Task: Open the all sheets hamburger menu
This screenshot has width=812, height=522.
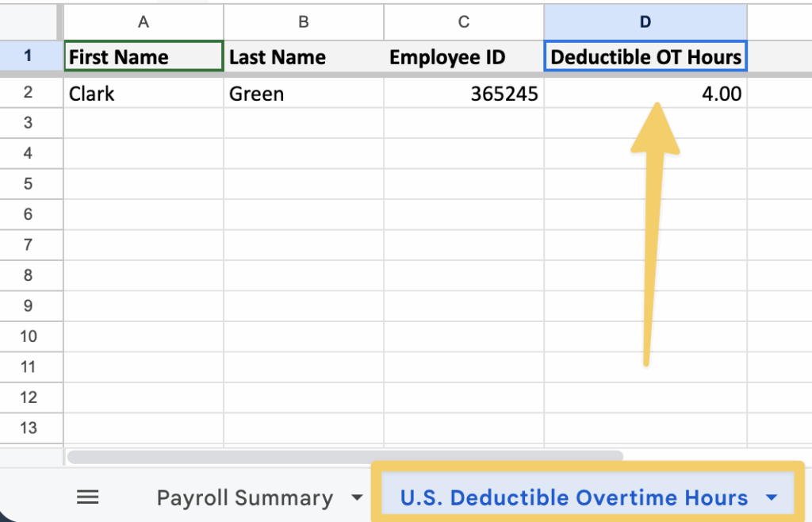Action: click(x=87, y=497)
